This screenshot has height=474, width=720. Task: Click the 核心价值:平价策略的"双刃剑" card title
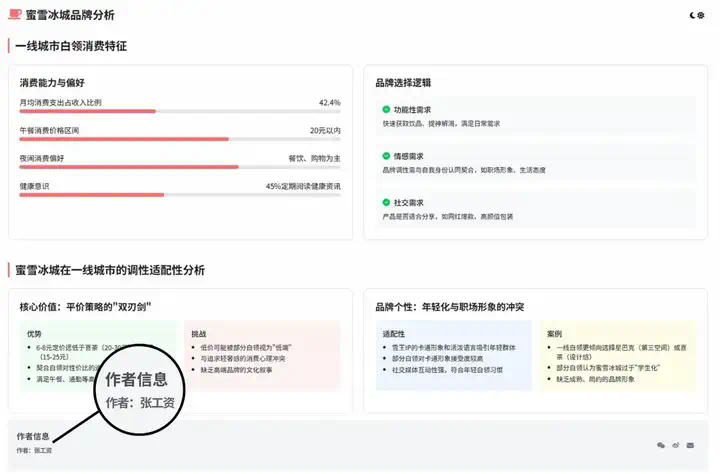[85, 307]
